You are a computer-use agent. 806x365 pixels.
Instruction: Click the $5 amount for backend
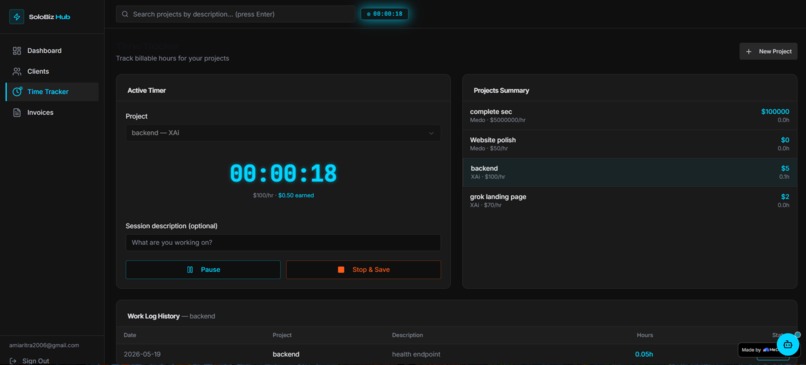tap(785, 168)
